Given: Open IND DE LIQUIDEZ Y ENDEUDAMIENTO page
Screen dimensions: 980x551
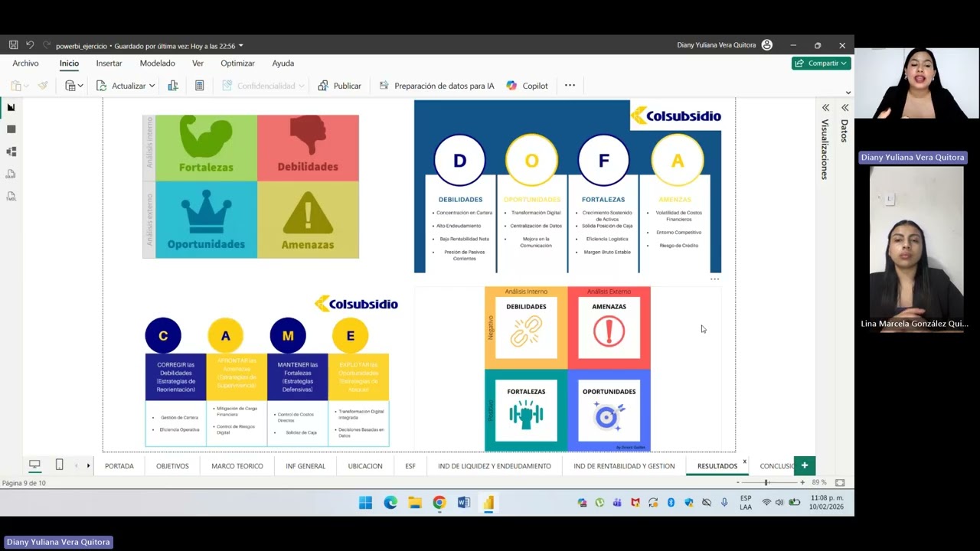Looking at the screenshot, I should click(495, 466).
